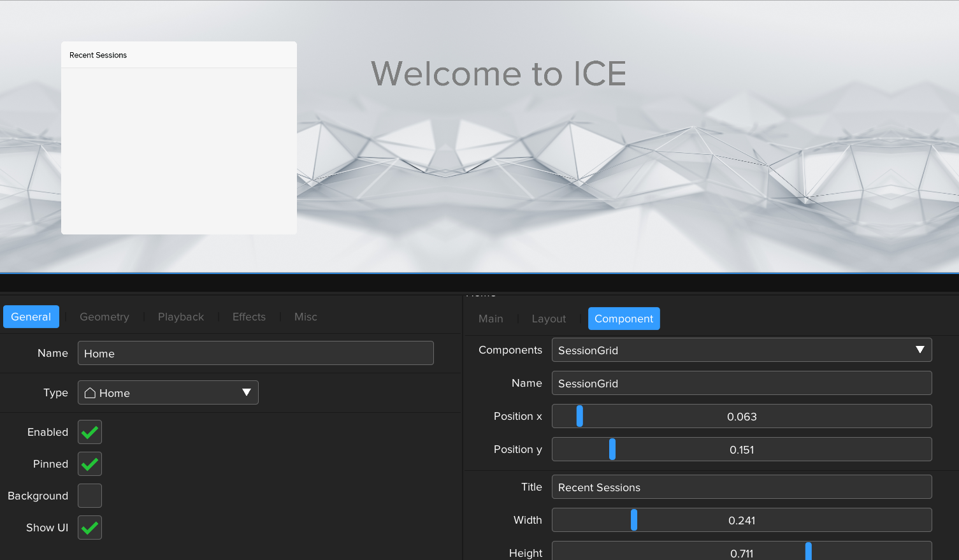Click the Name field containing Home
Screen dimensions: 959x560
(256, 353)
